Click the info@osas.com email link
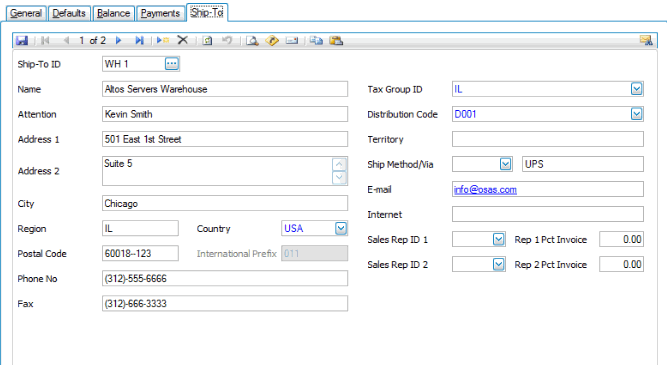This screenshot has width=667, height=365. (485, 190)
